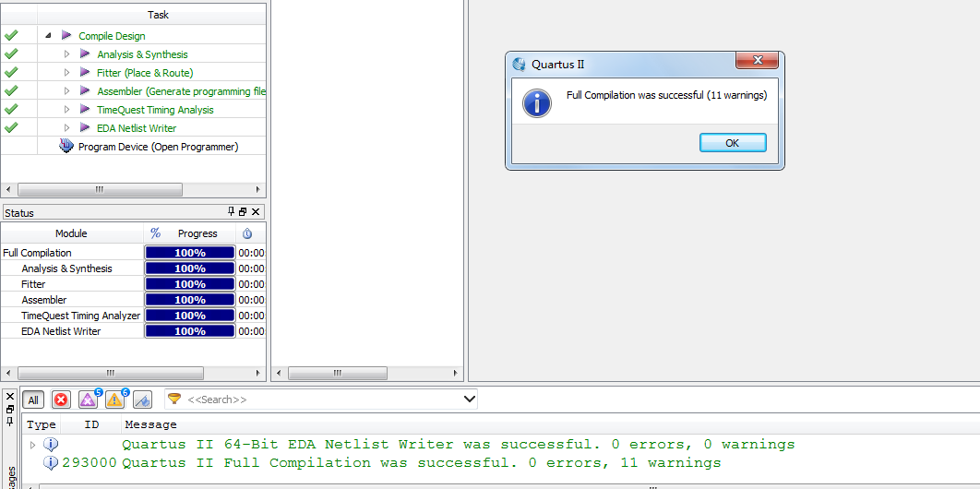Image resolution: width=980 pixels, height=489 pixels.
Task: Click the Message column header
Action: (151, 424)
